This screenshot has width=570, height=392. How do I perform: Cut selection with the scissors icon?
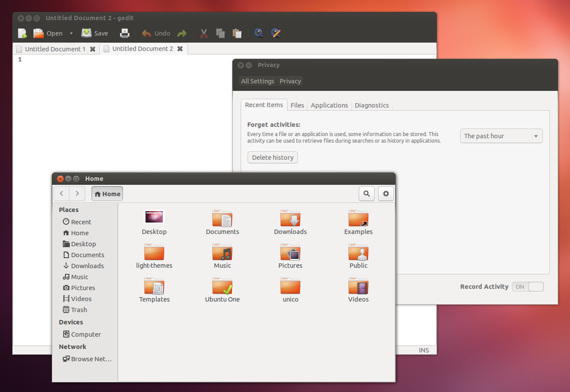tap(204, 33)
